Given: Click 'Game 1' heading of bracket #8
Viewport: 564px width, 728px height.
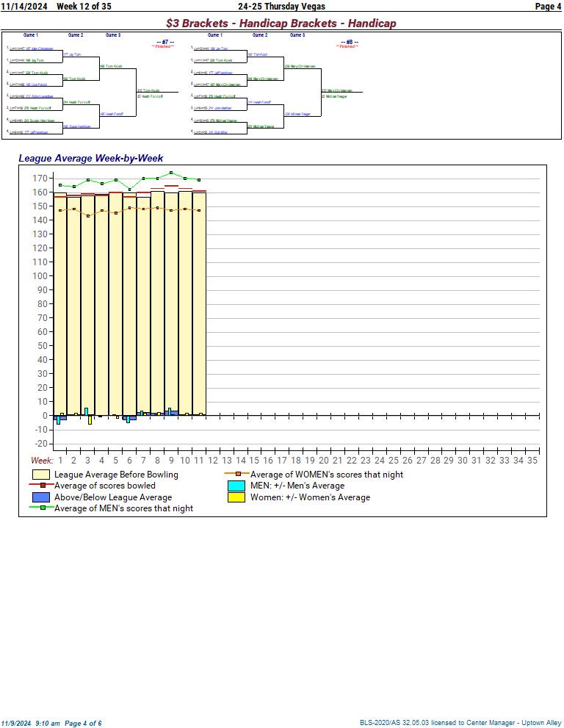Looking at the screenshot, I should [x=215, y=35].
